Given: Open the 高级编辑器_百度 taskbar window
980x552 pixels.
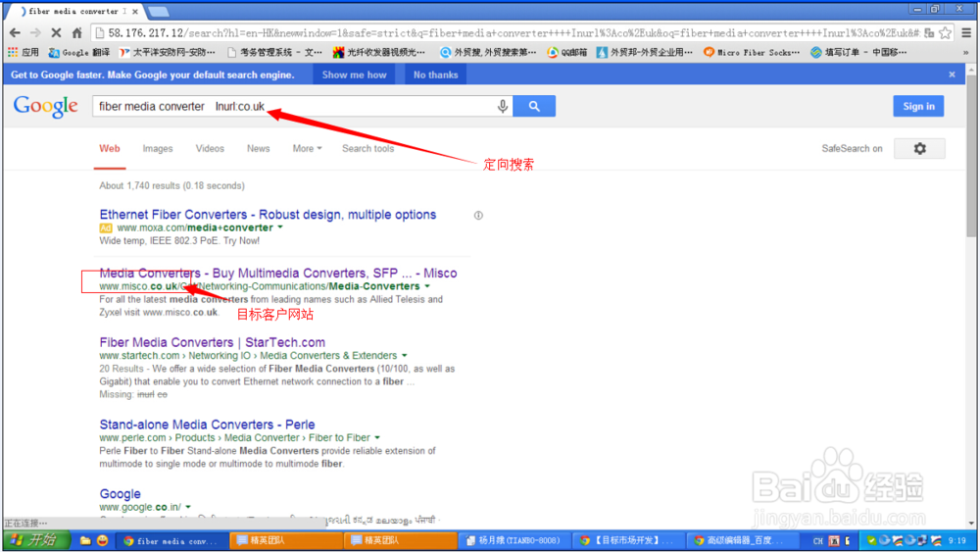Looking at the screenshot, I should pos(741,541).
